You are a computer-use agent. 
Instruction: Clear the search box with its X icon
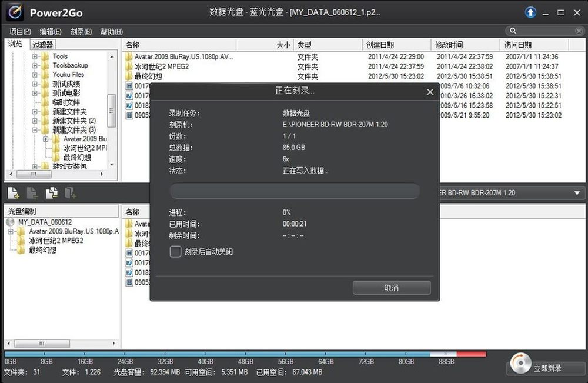tap(579, 31)
